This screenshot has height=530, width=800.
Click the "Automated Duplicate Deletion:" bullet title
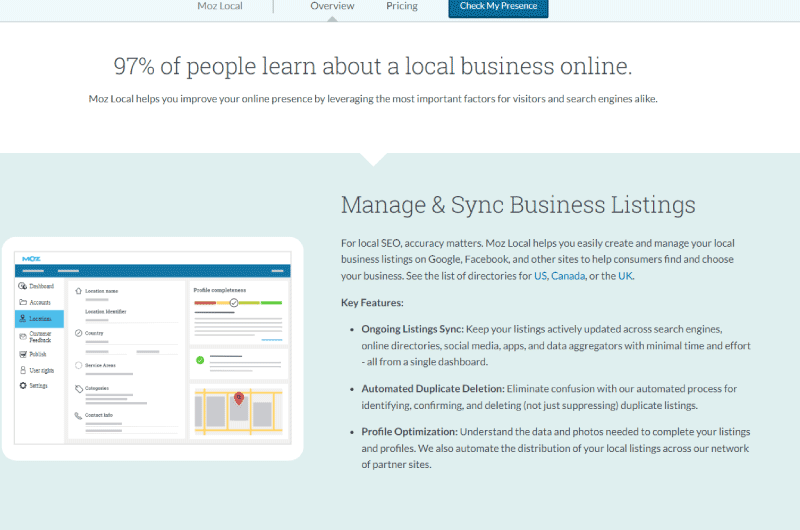click(433, 389)
